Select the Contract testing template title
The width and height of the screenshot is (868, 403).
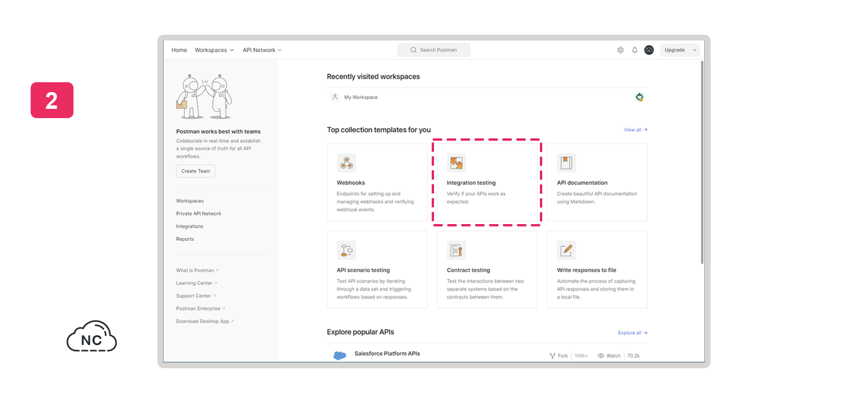468,270
